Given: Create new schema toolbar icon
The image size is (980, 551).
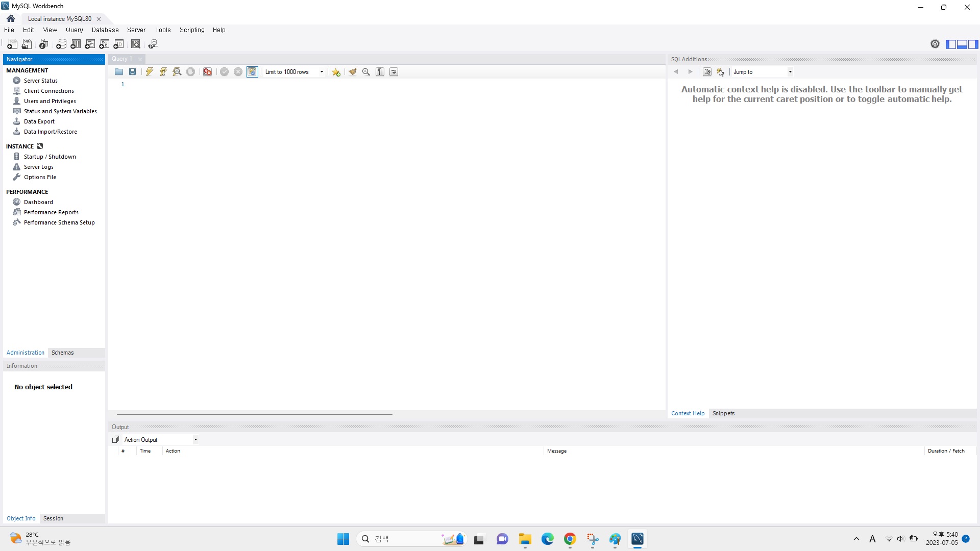Looking at the screenshot, I should tap(61, 44).
